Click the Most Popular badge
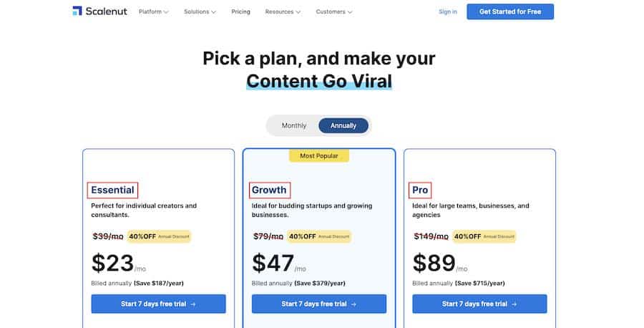Screen dimensions: 644x328 [318, 156]
